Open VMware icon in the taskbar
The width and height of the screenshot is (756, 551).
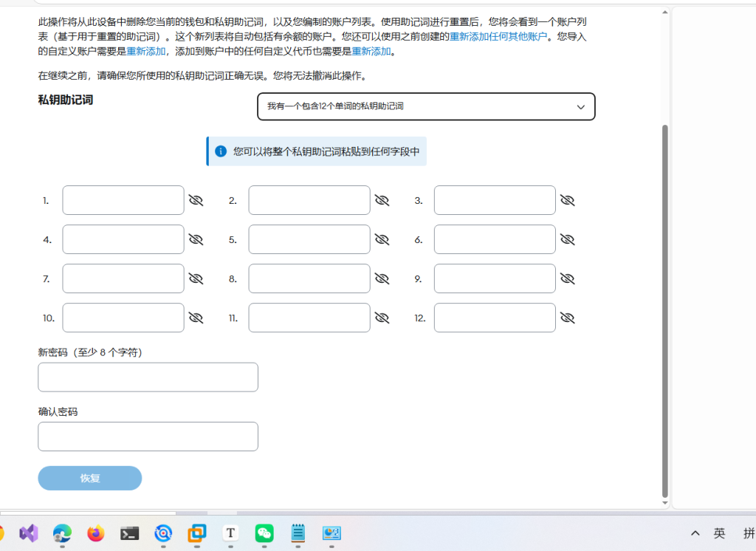coord(197,533)
